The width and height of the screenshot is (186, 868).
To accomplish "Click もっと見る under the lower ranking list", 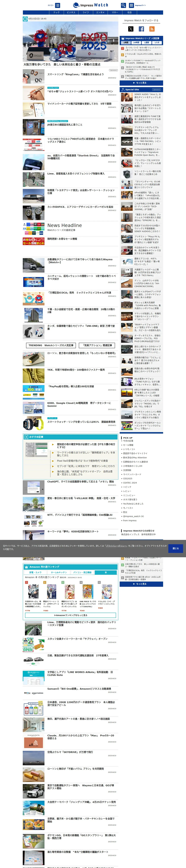I will coord(141,584).
